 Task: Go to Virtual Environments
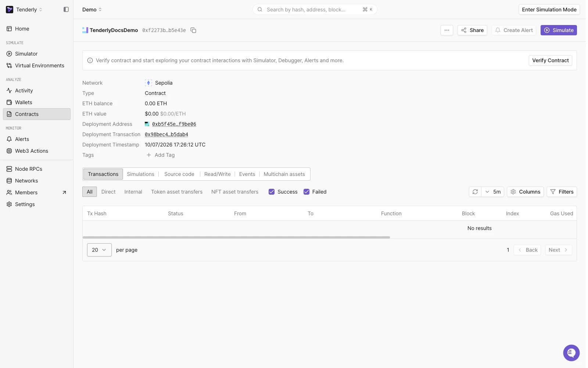(37, 66)
